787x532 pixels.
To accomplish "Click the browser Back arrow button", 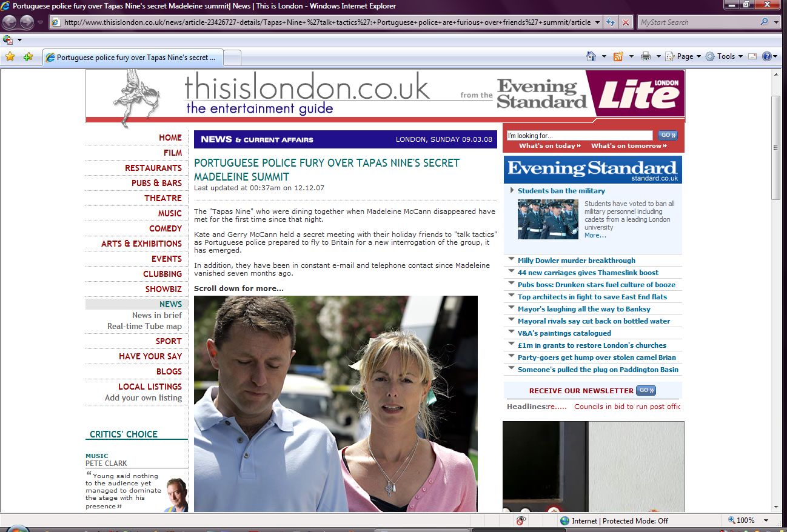I will click(10, 22).
